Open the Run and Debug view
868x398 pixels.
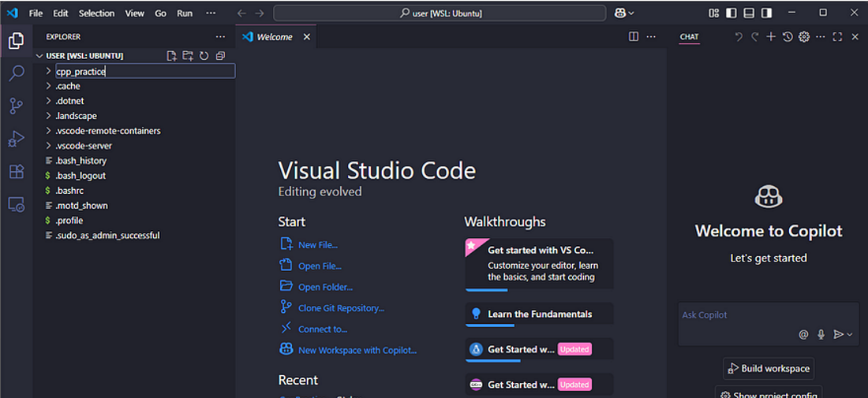coord(16,139)
